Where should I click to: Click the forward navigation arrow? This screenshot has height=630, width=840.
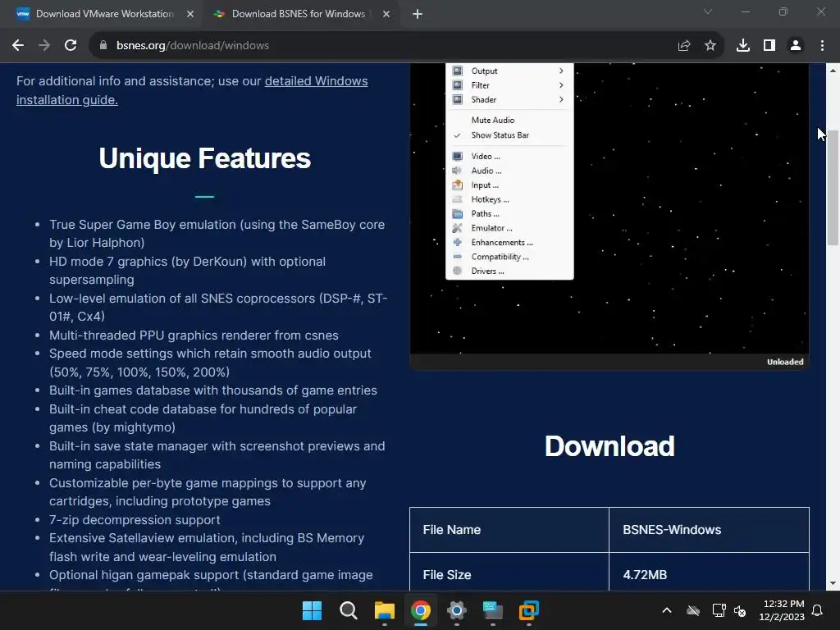pyautogui.click(x=44, y=46)
